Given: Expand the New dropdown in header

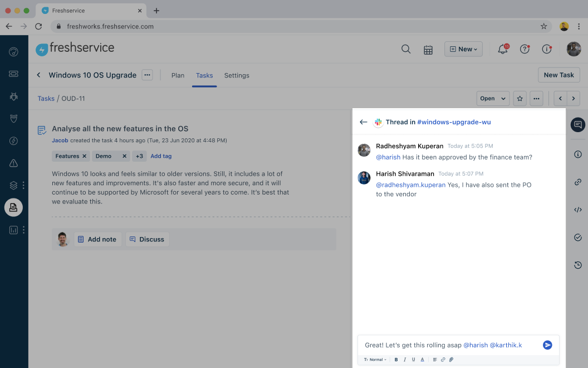Looking at the screenshot, I should 463,49.
